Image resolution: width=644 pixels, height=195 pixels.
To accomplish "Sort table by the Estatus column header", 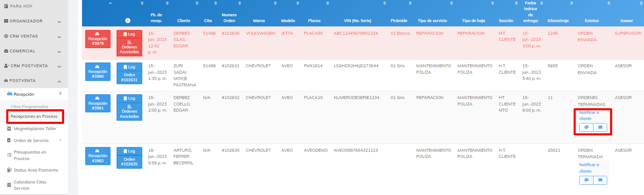I will 591,20.
